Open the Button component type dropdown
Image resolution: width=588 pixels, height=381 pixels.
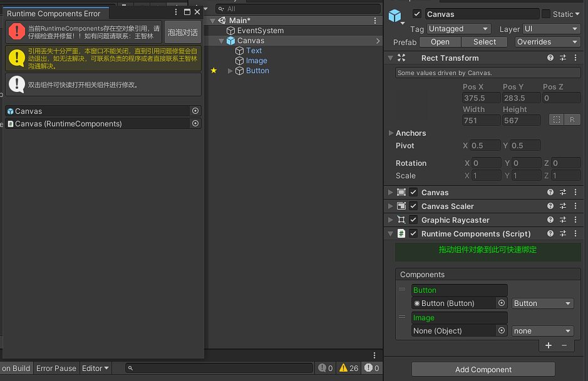point(543,303)
